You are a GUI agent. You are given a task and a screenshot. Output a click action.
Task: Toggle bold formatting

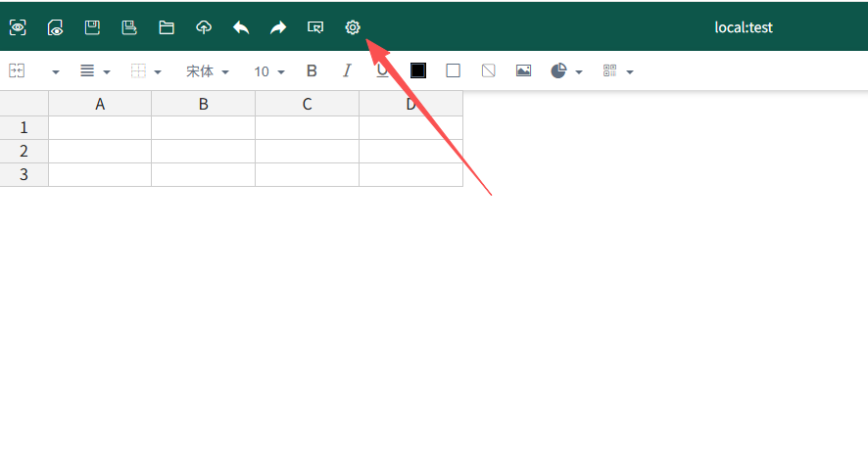pyautogui.click(x=312, y=70)
